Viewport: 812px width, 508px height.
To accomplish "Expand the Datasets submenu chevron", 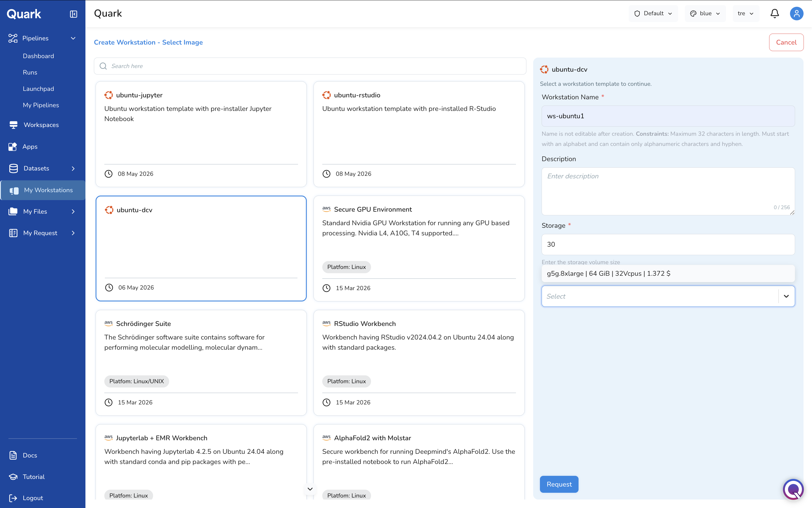I will tap(73, 168).
